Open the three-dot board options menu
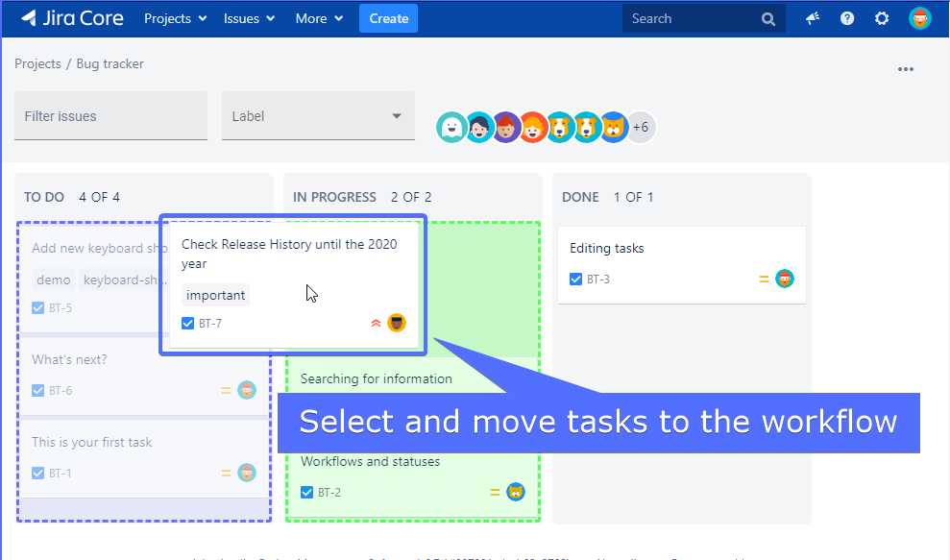The height and width of the screenshot is (560, 950). (905, 69)
